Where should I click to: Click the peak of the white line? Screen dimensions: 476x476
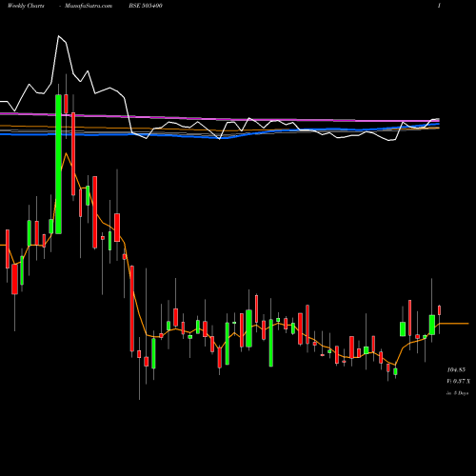coord(59,36)
